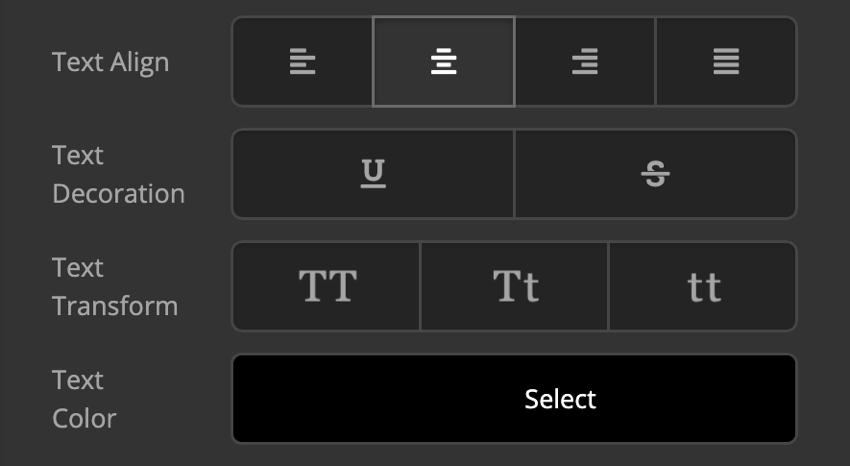Image resolution: width=850 pixels, height=466 pixels.
Task: Click the "Text Color" label
Action: click(84, 399)
